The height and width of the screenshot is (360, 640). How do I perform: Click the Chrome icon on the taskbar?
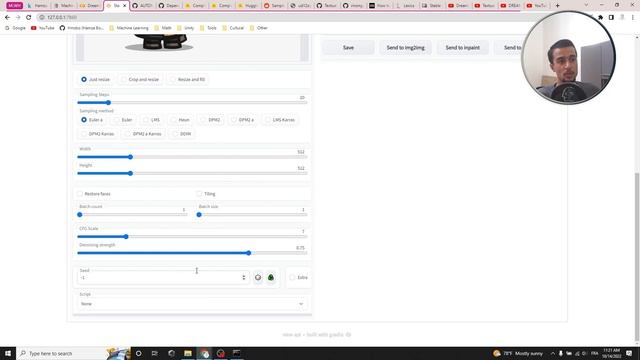click(x=204, y=353)
